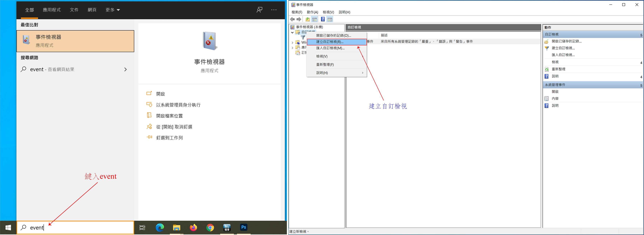This screenshot has width=644, height=235.
Task: Choose 開啟已儲存的記錄(O) from context menu
Action: (337, 35)
